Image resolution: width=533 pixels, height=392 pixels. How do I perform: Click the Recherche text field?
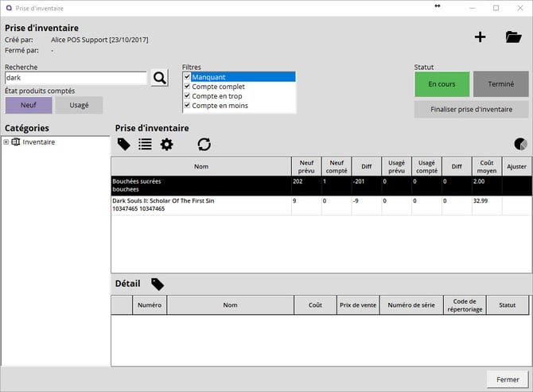76,78
